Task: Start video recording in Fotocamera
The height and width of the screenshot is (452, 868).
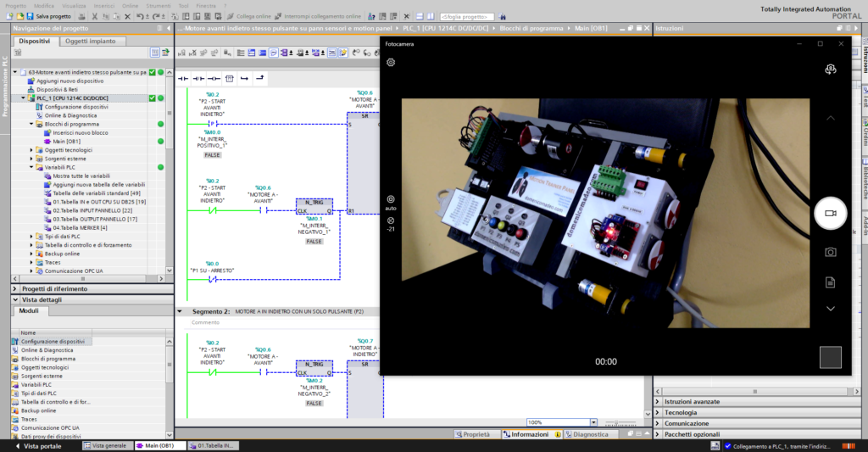Action: 830,214
